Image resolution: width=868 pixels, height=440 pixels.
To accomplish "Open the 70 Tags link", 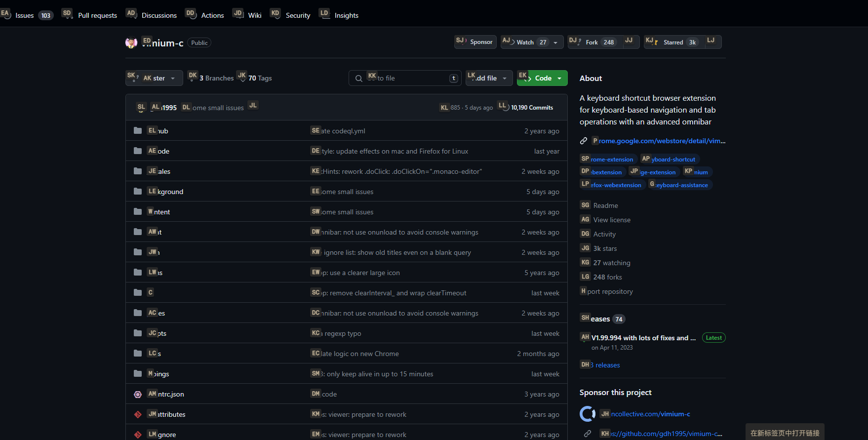I will point(255,78).
